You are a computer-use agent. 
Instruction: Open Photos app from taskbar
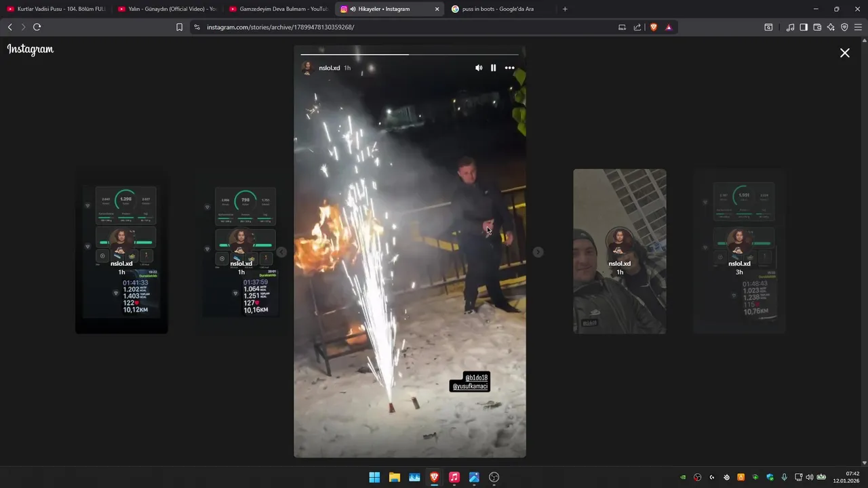click(414, 477)
